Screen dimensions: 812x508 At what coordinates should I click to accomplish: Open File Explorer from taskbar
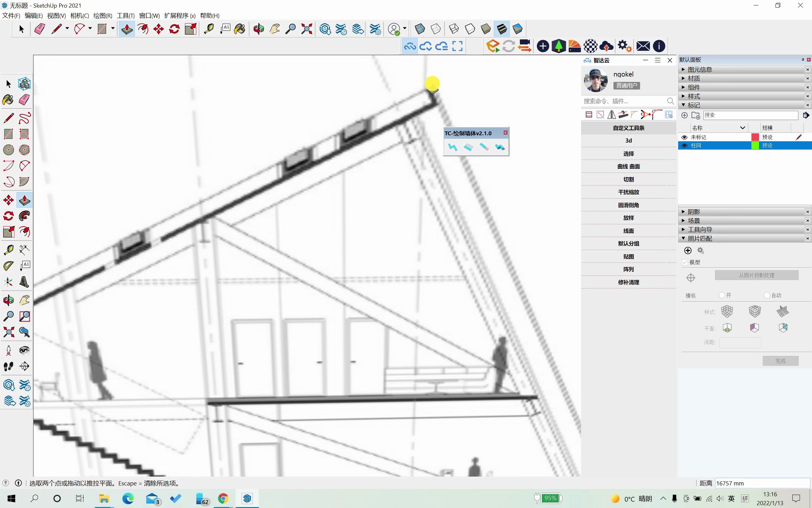(x=104, y=498)
